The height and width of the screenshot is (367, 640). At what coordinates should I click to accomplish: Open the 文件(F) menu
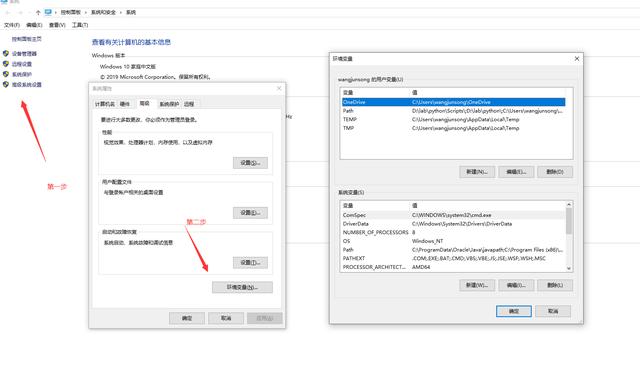click(12, 25)
